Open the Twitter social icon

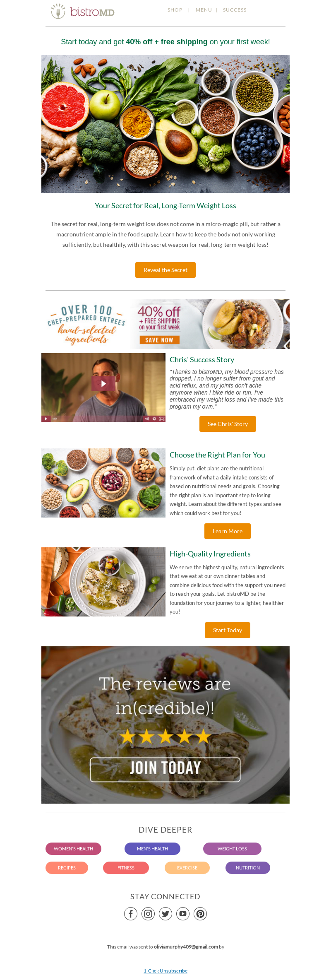[165, 914]
